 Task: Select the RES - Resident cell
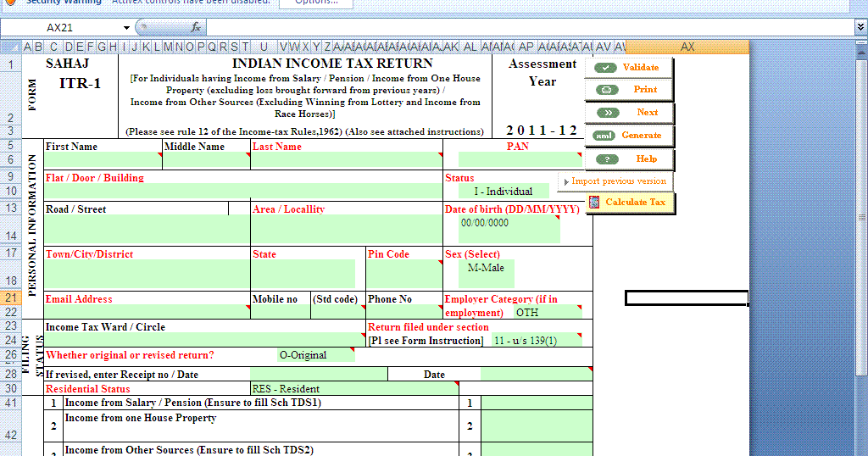[x=354, y=388]
